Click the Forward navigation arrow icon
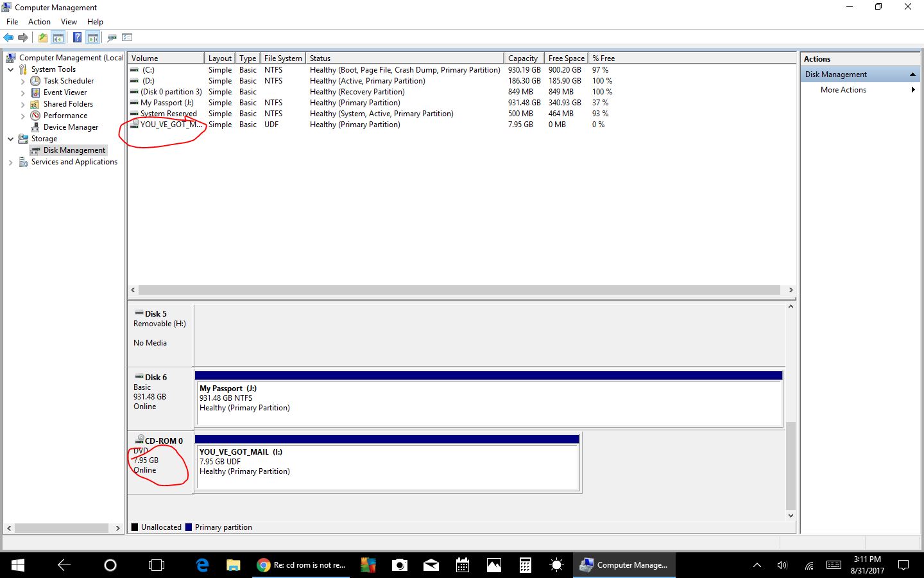Viewport: 924px width, 578px height. [x=24, y=37]
